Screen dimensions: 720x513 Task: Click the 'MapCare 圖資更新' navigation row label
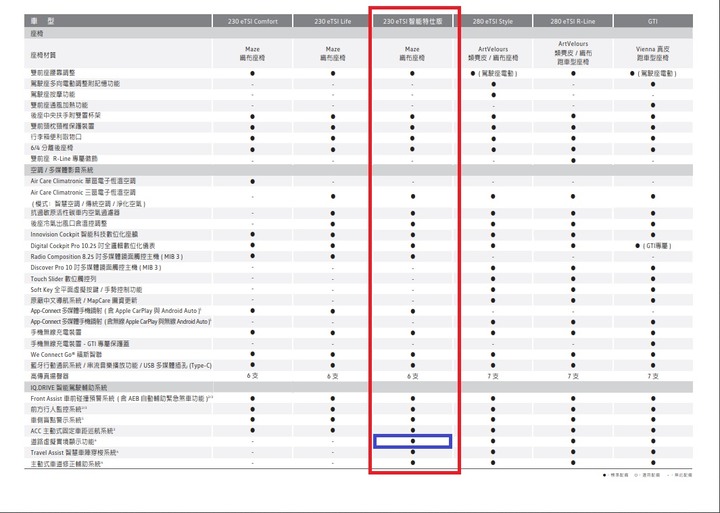(84, 300)
